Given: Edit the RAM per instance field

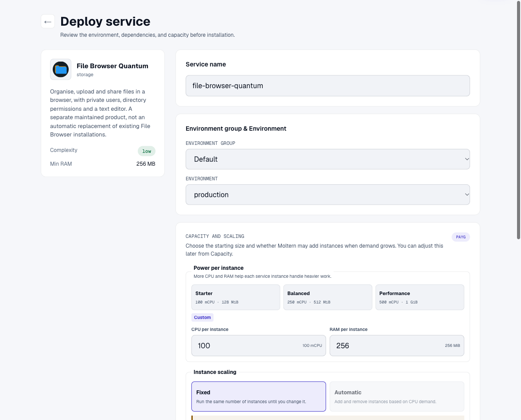Looking at the screenshot, I should click(x=397, y=346).
